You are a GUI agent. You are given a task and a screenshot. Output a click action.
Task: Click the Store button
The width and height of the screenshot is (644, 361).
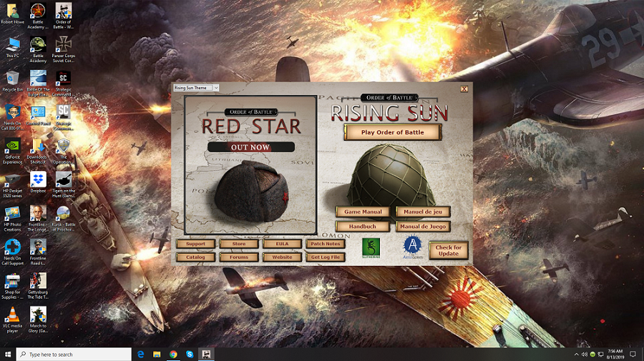[239, 244]
